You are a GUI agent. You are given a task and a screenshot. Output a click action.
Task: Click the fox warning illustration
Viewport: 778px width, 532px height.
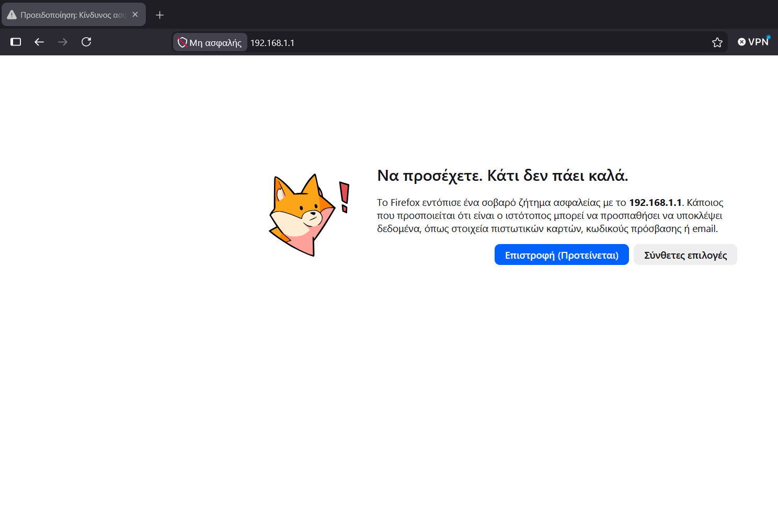point(309,215)
